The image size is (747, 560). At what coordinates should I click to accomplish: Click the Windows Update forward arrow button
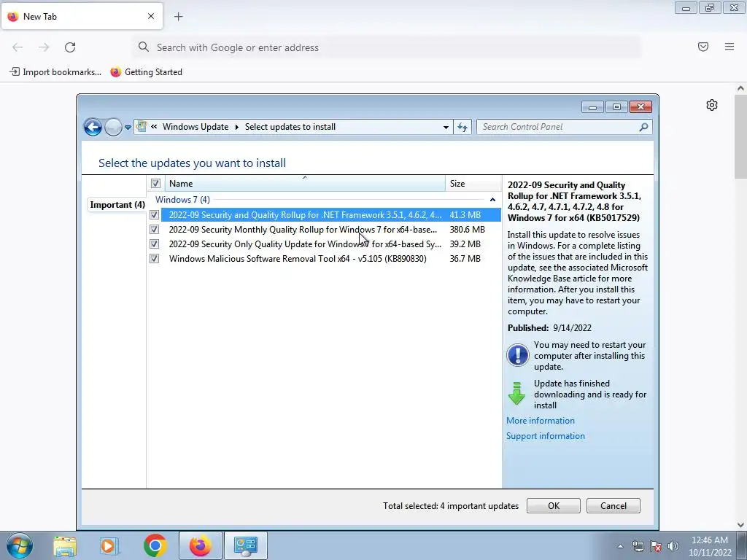[113, 127]
